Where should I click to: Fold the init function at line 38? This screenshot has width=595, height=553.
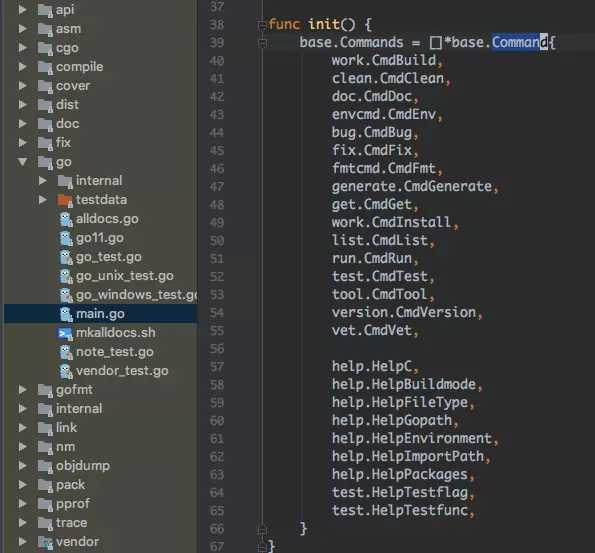(262, 25)
